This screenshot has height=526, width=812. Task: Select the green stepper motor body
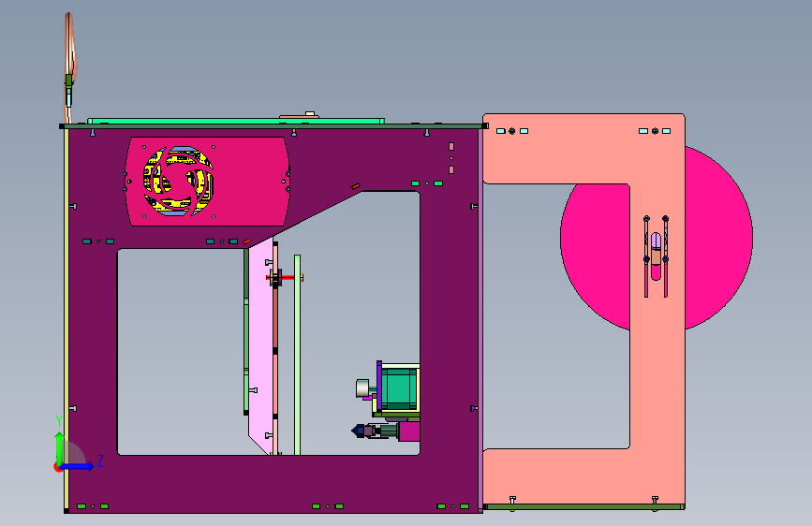pos(399,387)
